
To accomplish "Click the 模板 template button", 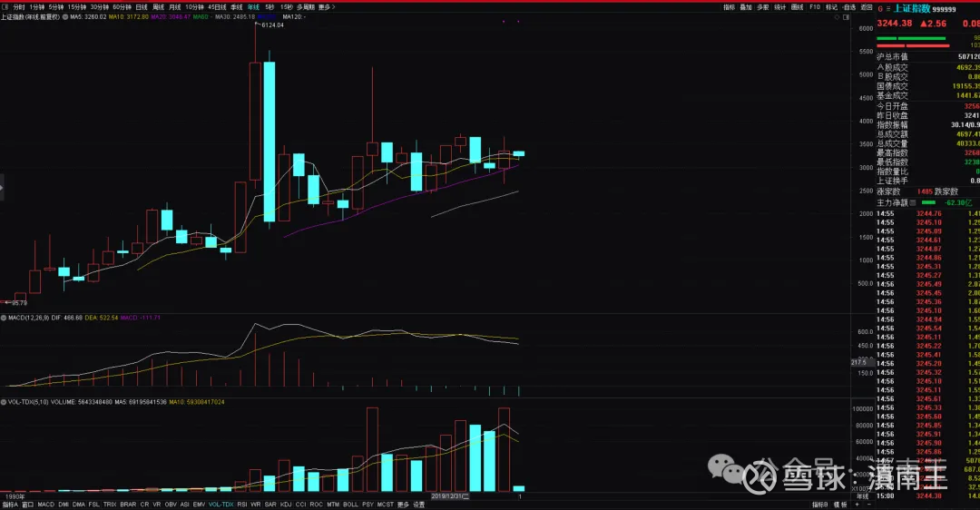I will [x=840, y=505].
